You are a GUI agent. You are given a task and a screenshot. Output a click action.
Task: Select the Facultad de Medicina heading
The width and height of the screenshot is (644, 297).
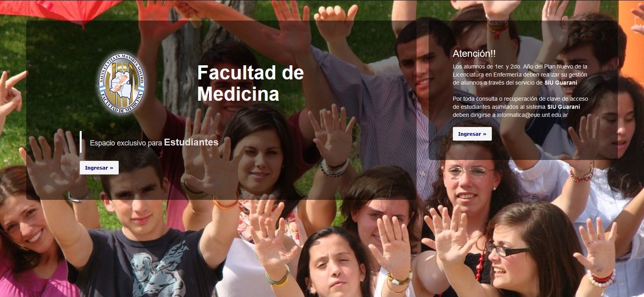click(250, 83)
